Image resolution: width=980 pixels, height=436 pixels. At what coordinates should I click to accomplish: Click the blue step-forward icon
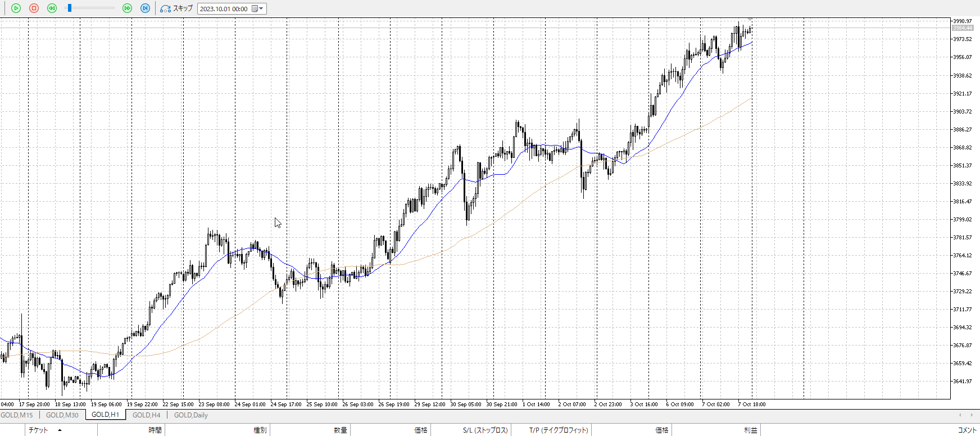[x=145, y=8]
